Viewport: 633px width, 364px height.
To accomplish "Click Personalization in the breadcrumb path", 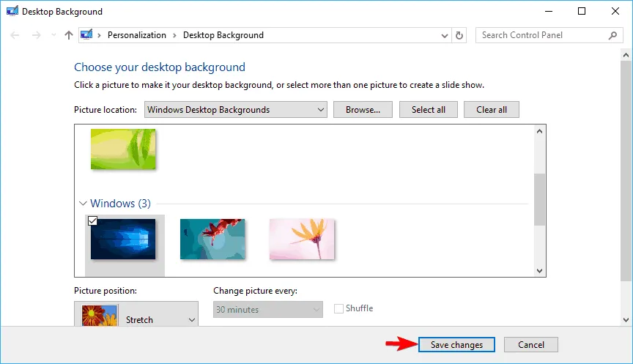I will 137,35.
